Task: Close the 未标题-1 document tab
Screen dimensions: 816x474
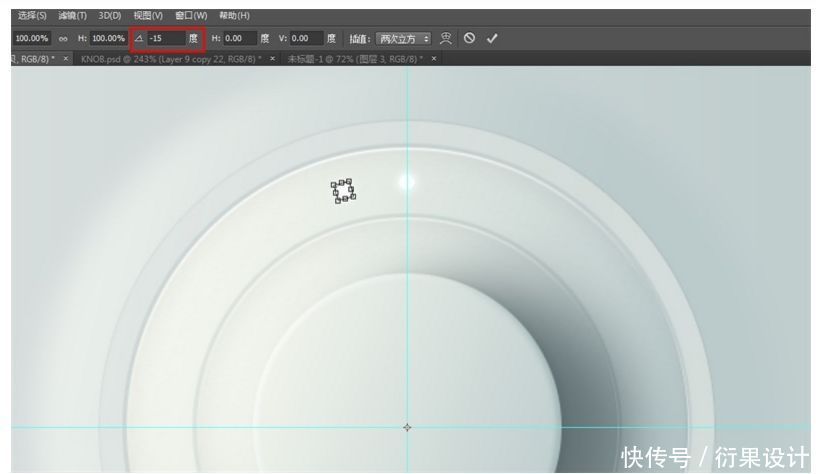Action: [x=434, y=59]
